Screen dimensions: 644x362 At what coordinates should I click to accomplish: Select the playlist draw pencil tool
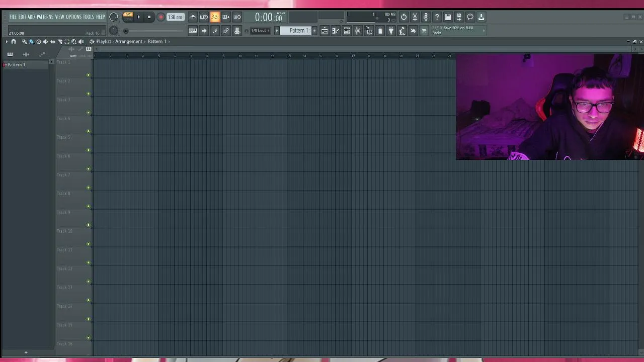(25, 41)
